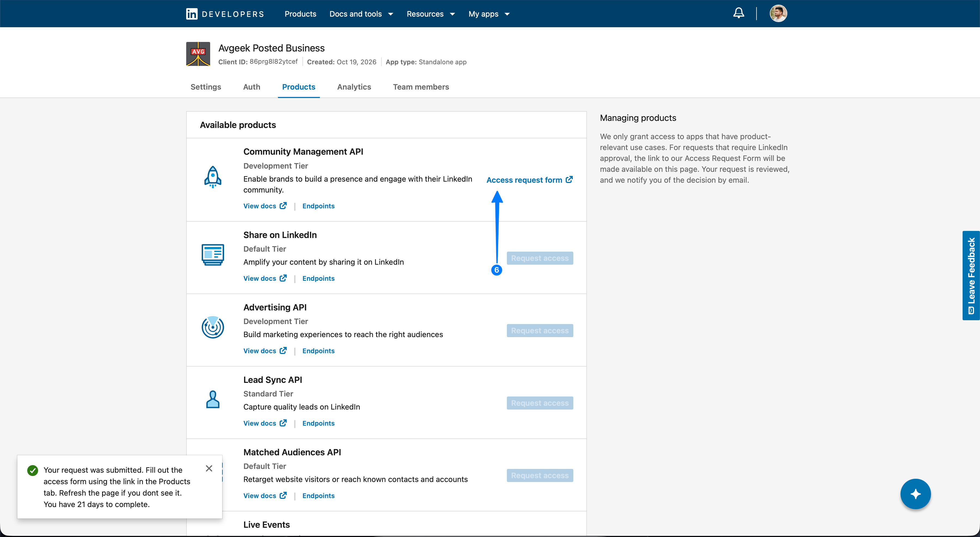The width and height of the screenshot is (980, 537).
Task: Click the Avgeek Posted Business app logo
Action: (x=198, y=54)
